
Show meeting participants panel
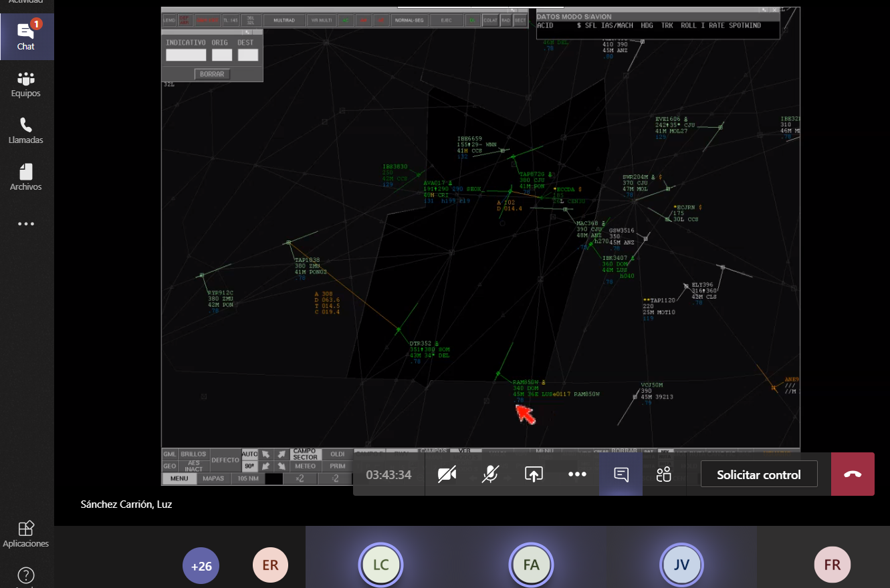tap(663, 474)
